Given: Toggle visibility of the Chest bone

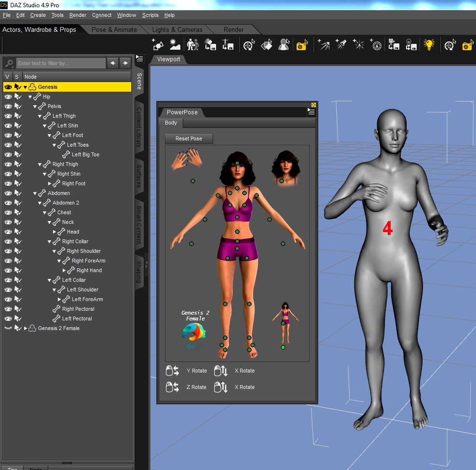Looking at the screenshot, I should (8, 212).
